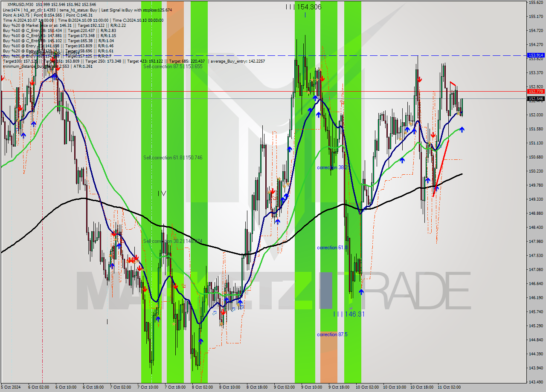Screen dimensions: 546x392
Task: Click the '8 Oct 10:00' time label
Action: tap(229, 387)
